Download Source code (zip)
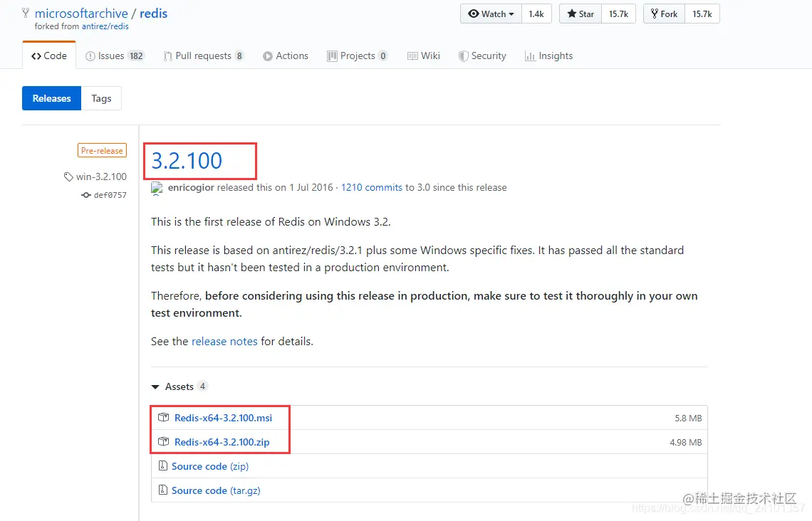Screen dimensions: 812x521 [x=210, y=466]
